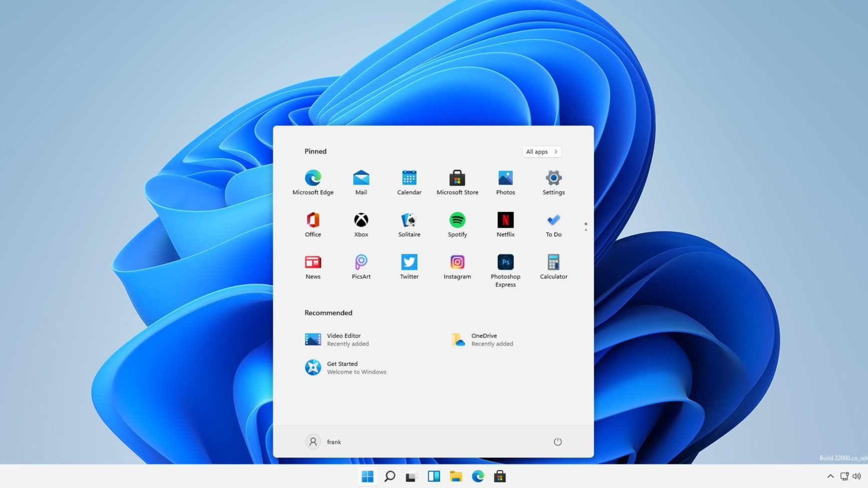Open the To Do app
This screenshot has width=868, height=488.
(x=554, y=225)
